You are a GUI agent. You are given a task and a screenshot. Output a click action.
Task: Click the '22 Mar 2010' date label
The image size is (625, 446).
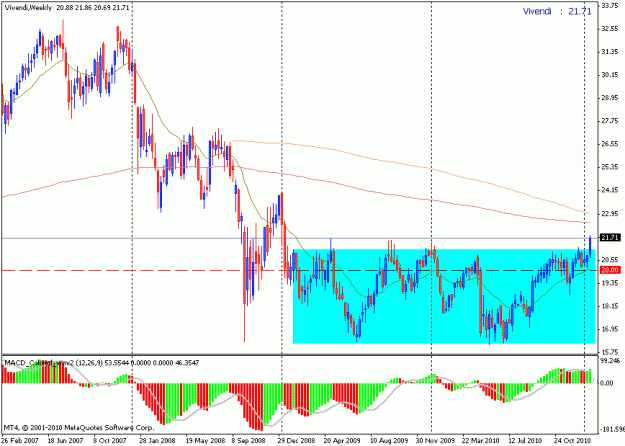pos(481,441)
